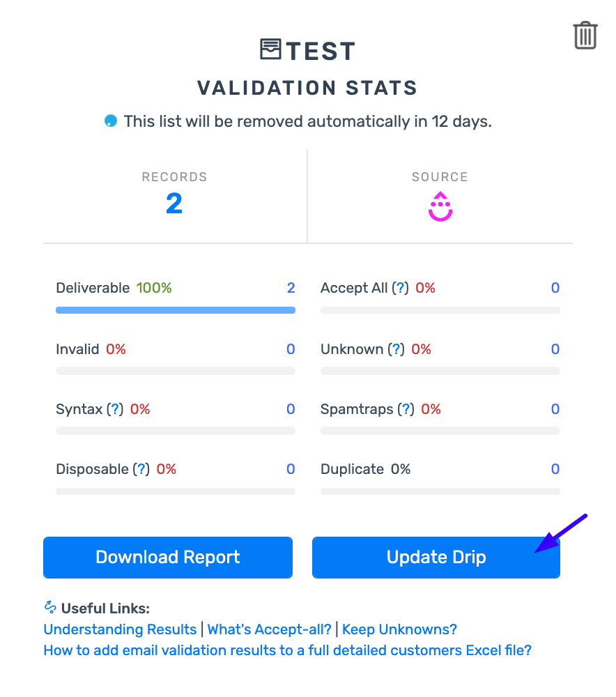Screen dimensions: 616x697
Task: Open the Understanding Results link
Action: [x=120, y=629]
